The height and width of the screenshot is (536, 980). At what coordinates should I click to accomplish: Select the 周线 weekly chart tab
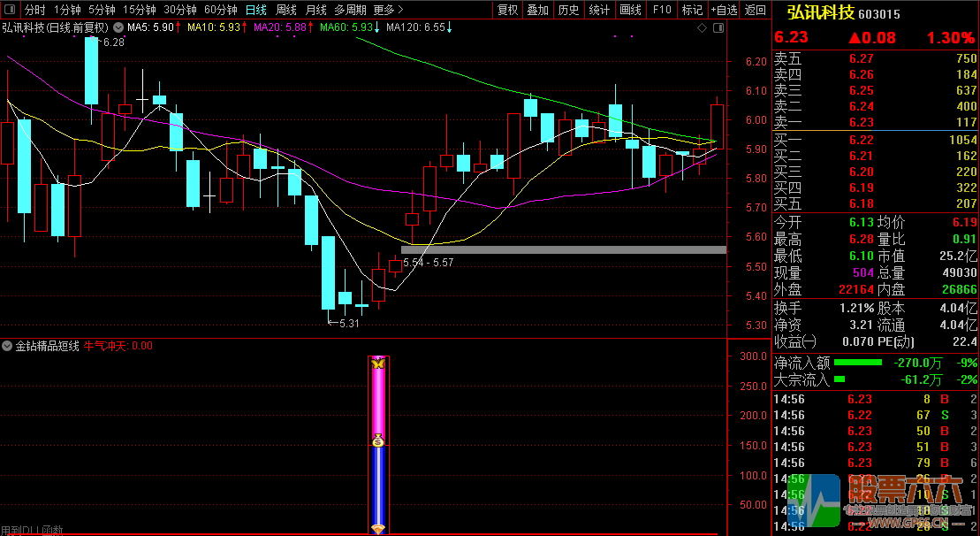285,11
